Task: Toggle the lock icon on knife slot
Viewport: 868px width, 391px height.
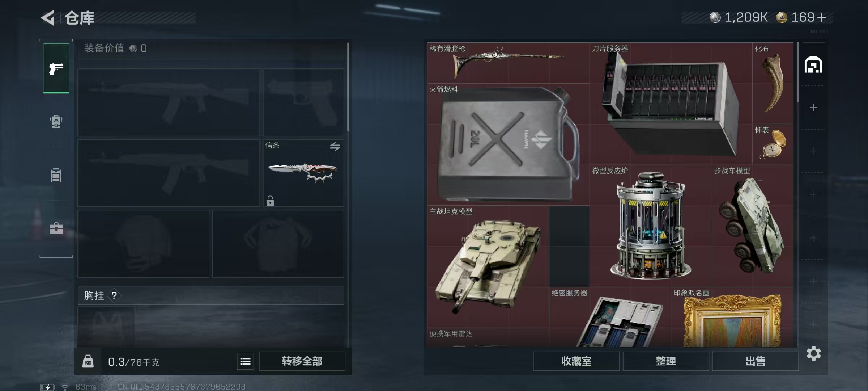Action: (x=270, y=201)
